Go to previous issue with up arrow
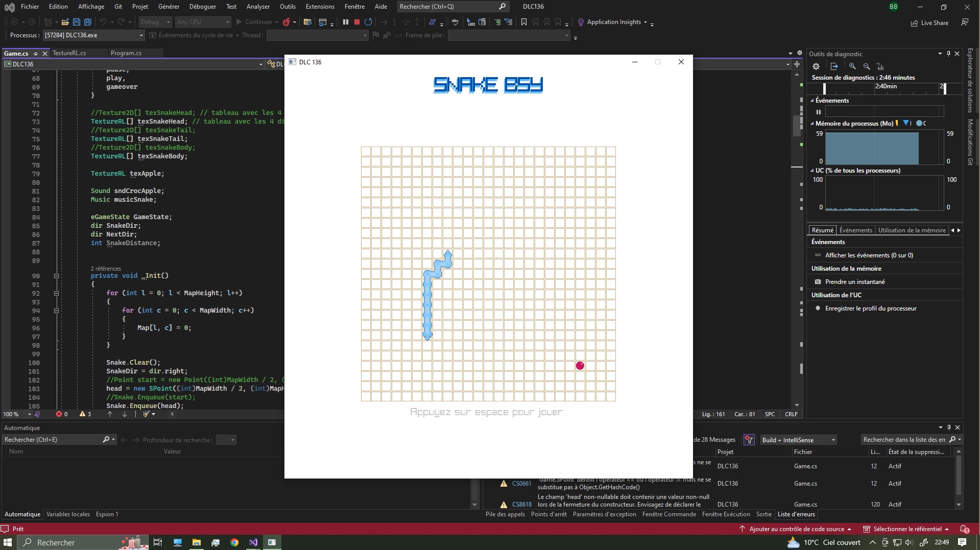The image size is (980, 550). pyautogui.click(x=110, y=414)
